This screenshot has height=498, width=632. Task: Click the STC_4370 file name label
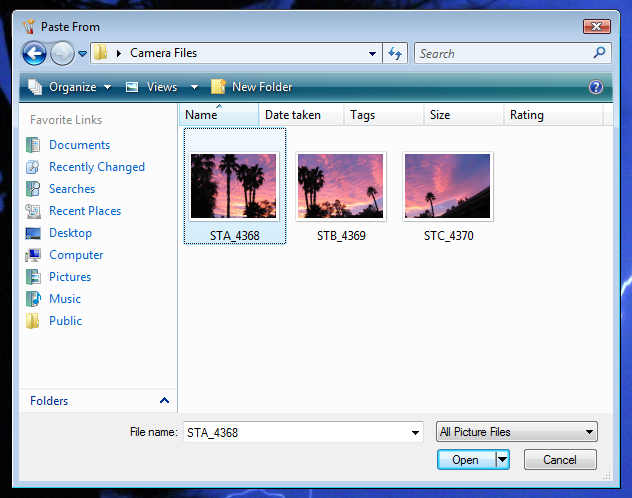448,236
